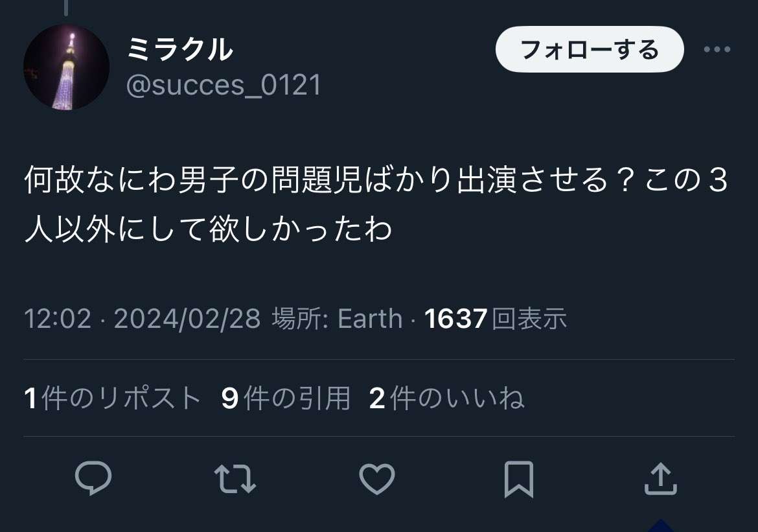Screen dimensions: 758x532
Task: Show the 9件の引用 quote posts
Action: pyautogui.click(x=286, y=398)
